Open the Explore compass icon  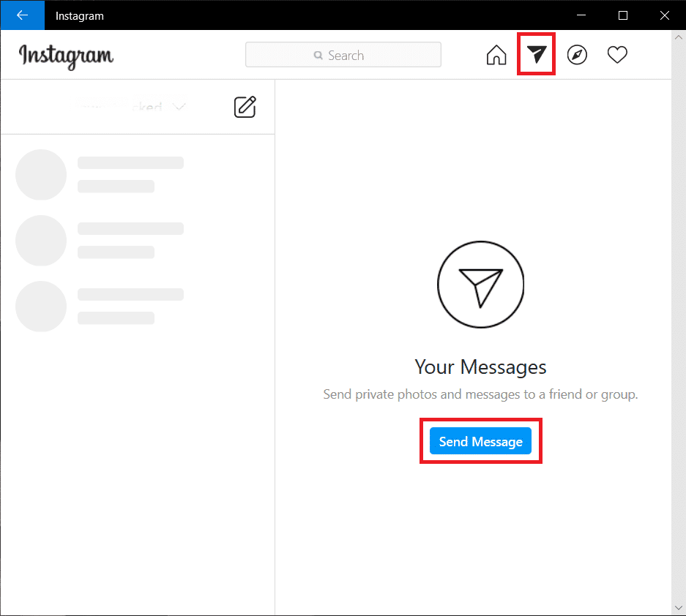pyautogui.click(x=577, y=55)
